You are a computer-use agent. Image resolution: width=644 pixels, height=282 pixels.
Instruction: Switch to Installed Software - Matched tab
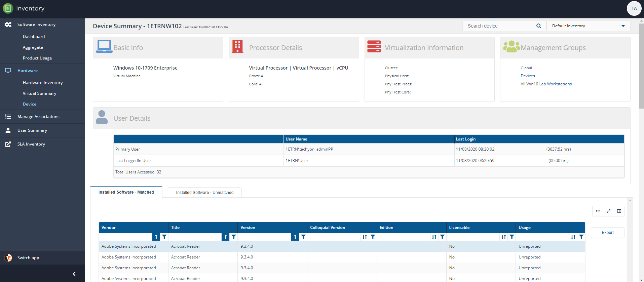(x=126, y=192)
